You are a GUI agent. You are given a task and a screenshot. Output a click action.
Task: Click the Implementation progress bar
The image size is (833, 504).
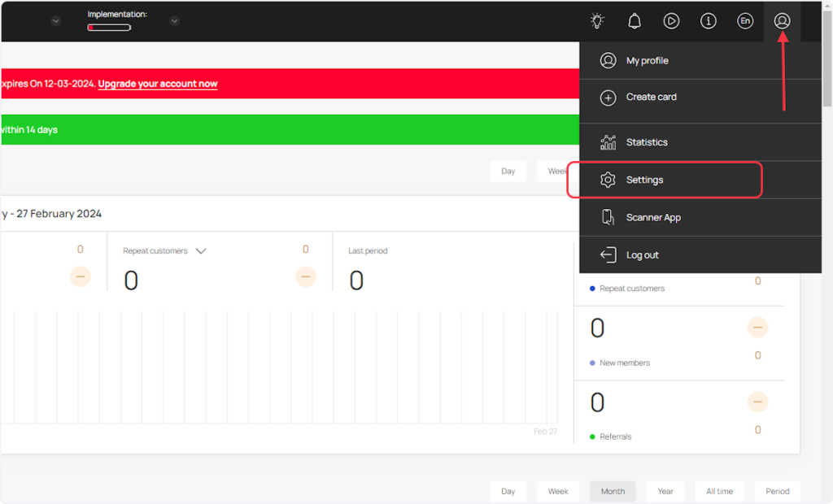[x=109, y=28]
